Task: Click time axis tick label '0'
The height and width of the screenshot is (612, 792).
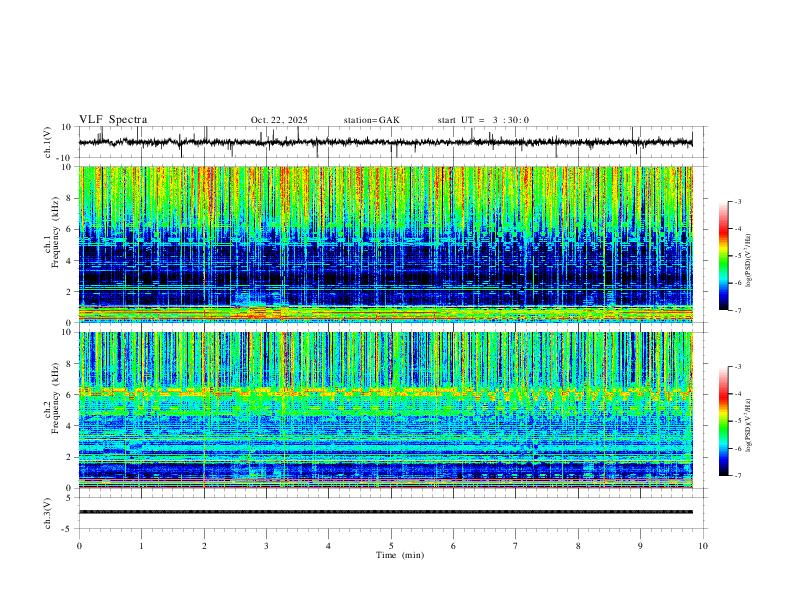Action: 79,546
